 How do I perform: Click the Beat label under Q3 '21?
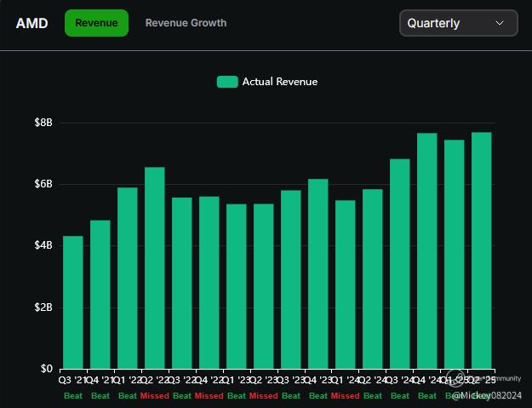pyautogui.click(x=73, y=396)
